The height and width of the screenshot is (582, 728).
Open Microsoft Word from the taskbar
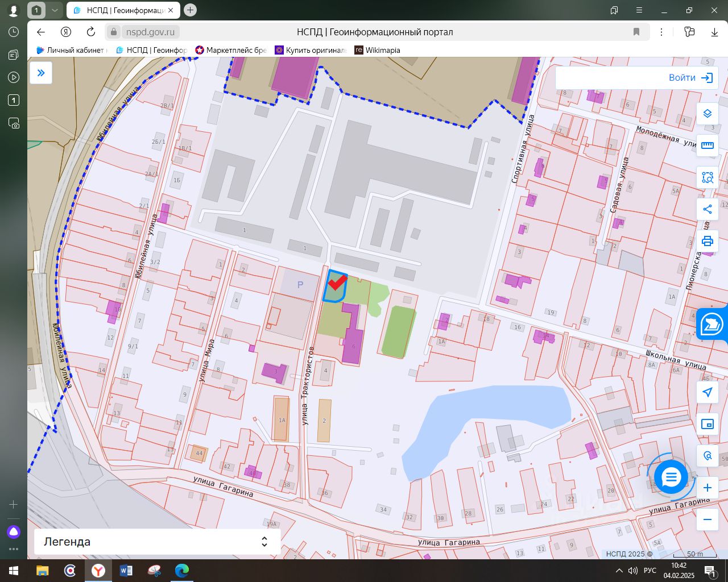[x=126, y=571]
